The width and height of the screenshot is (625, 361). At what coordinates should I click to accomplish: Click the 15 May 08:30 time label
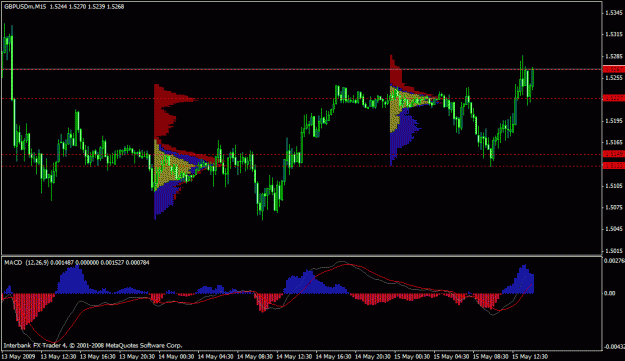[x=491, y=357]
